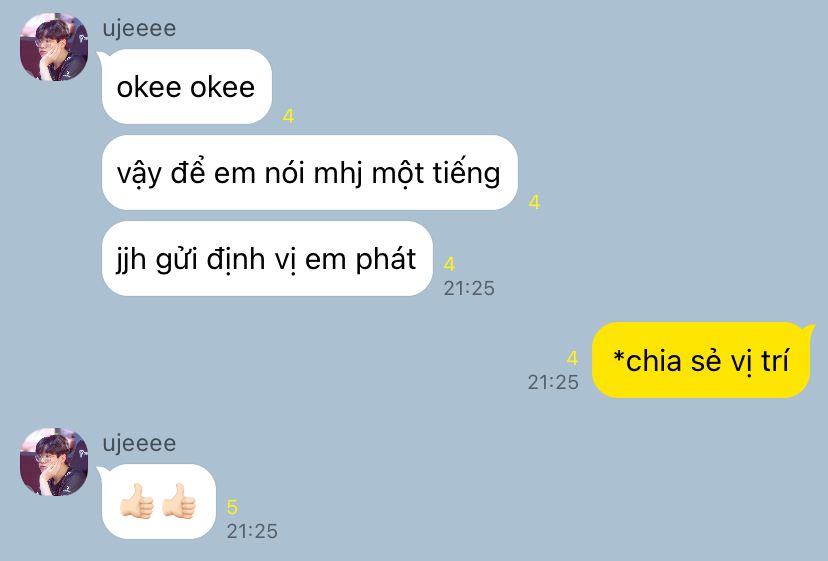Tap unread count 4 beside 'jjh gửi định vị' message
Image resolution: width=828 pixels, height=561 pixels.
pos(449,264)
